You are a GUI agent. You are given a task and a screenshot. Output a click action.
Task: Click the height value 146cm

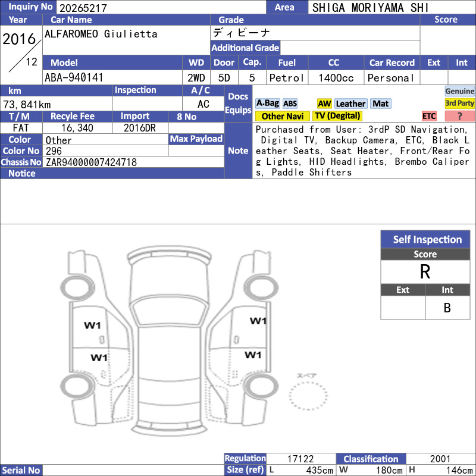point(459,470)
